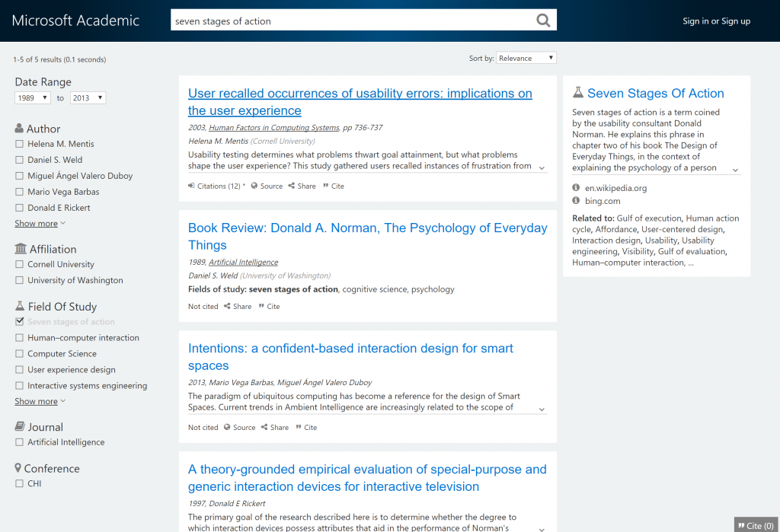
Task: Check the Helena M. Mentis author filter
Action: 19,144
